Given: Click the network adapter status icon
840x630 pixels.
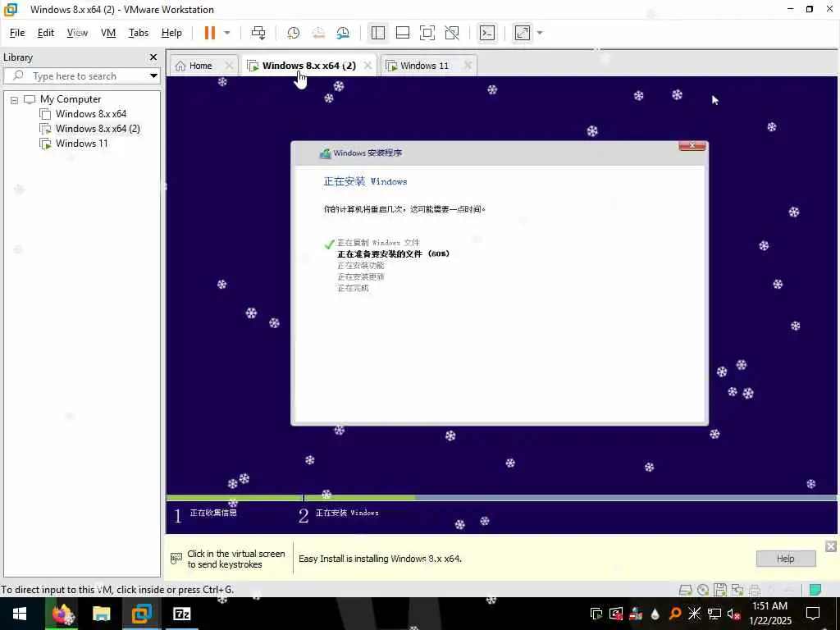Looking at the screenshot, I should pos(737,591).
